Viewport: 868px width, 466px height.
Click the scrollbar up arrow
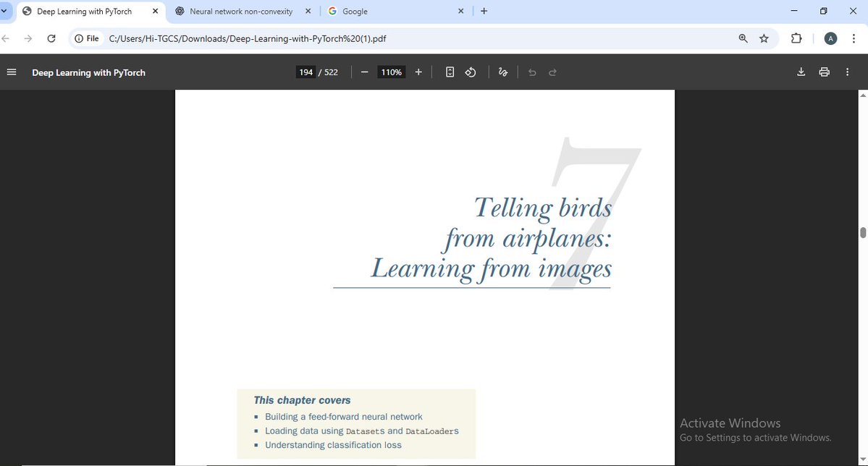pos(862,96)
